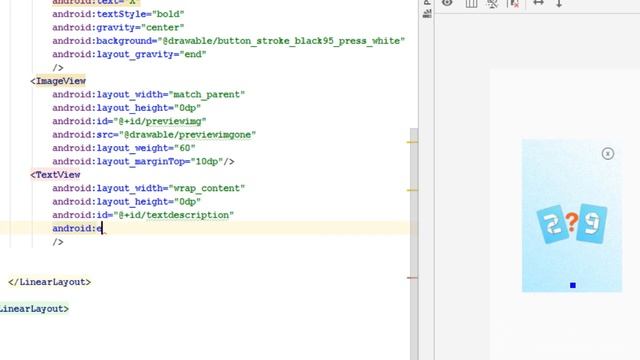Jump to the upper yellow warning stripe marker
This screenshot has height=360, width=640.
click(412, 142)
